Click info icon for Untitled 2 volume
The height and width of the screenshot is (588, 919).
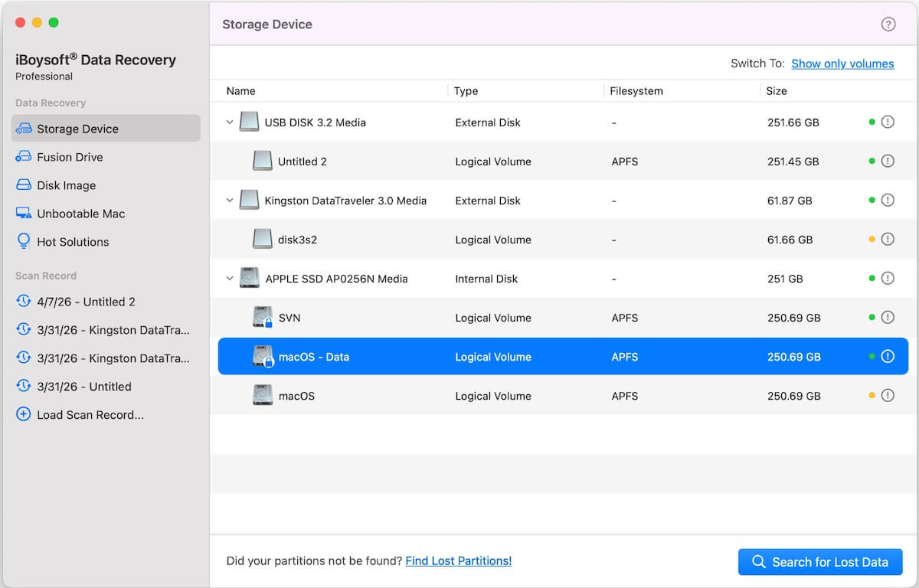[888, 161]
